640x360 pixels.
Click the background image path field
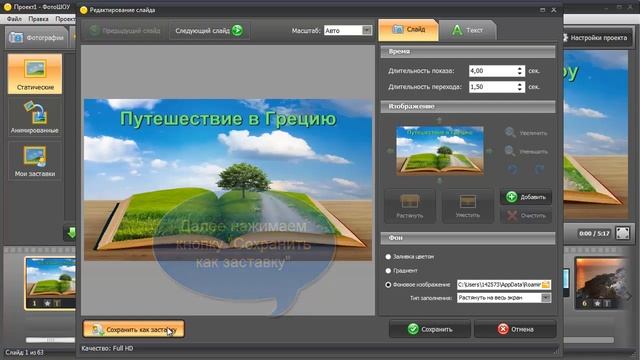pos(499,284)
